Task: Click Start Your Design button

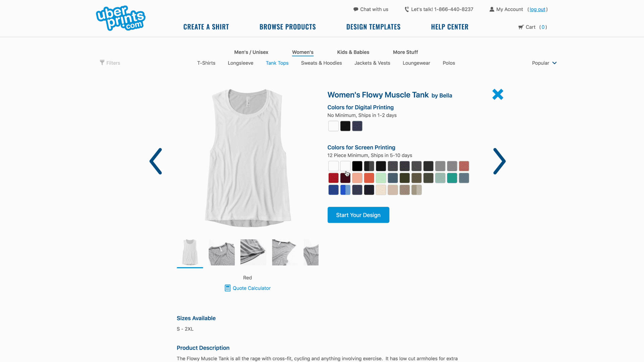Action: coord(358,215)
